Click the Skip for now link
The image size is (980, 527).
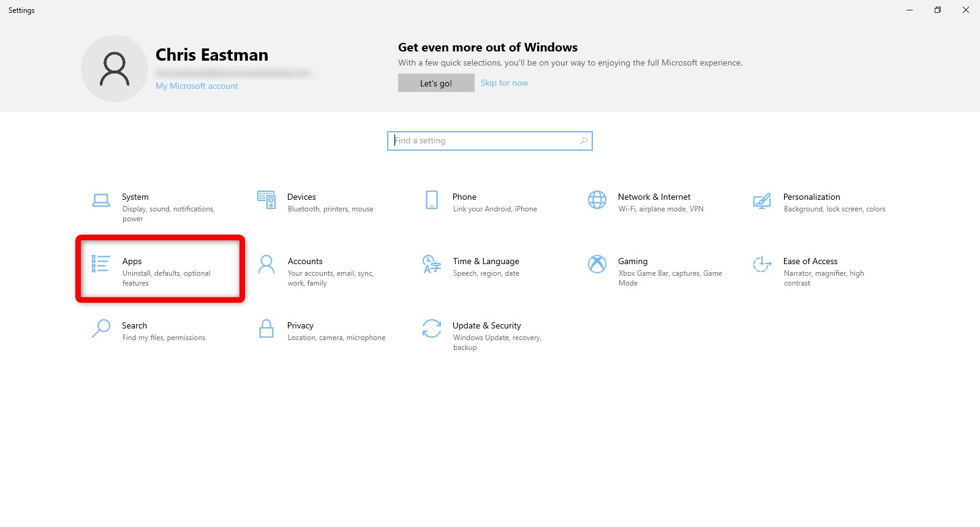tap(504, 83)
